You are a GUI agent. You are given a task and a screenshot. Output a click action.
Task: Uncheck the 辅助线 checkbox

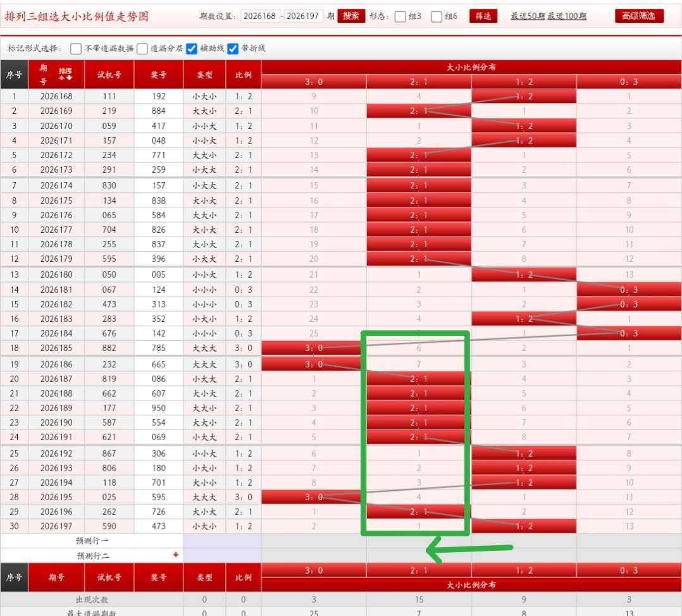pos(191,49)
